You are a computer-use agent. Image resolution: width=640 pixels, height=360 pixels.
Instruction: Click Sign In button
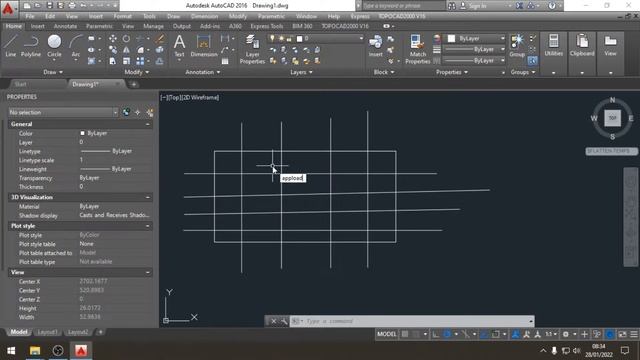tap(477, 6)
